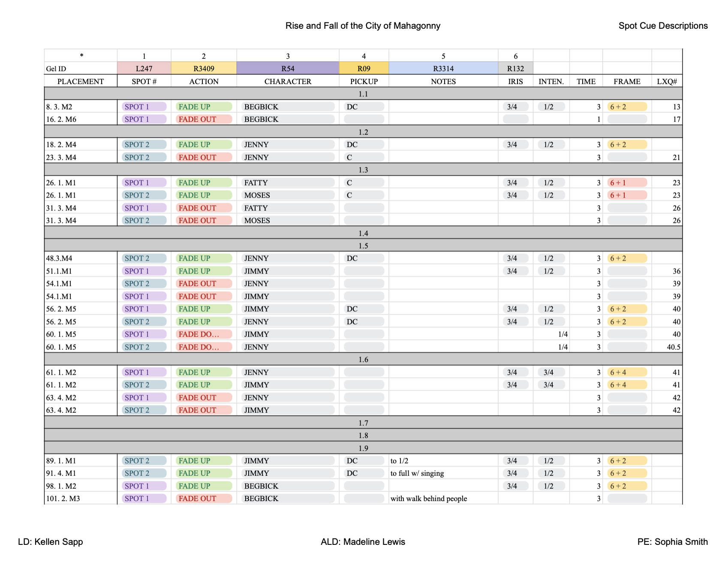
Task: Select the LXQ# value 17
Action: click(x=677, y=119)
